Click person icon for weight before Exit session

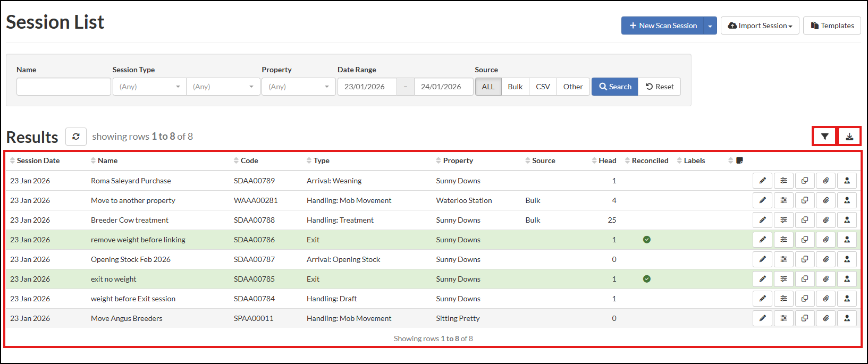pos(847,299)
